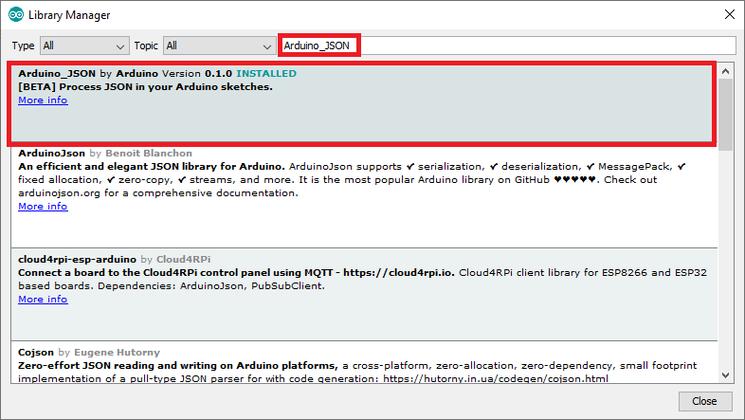Viewport: 745px width, 420px height.
Task: Click the Version 0.1.0 text
Action: 197,74
